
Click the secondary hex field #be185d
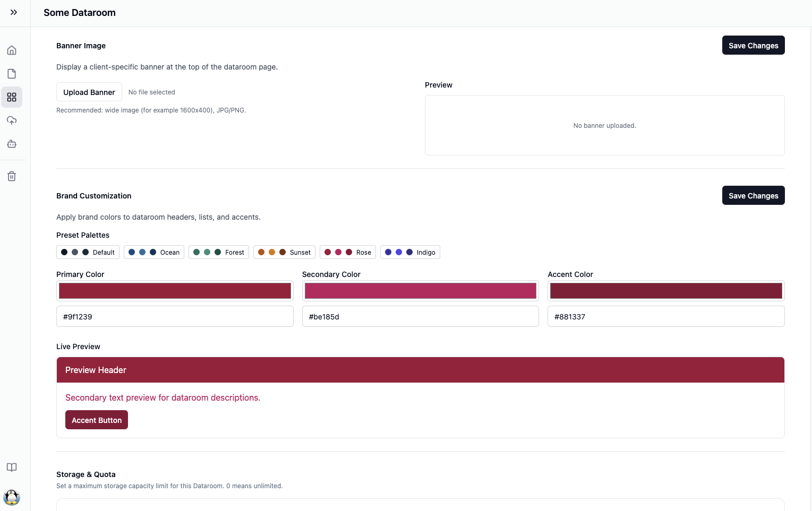click(x=421, y=317)
